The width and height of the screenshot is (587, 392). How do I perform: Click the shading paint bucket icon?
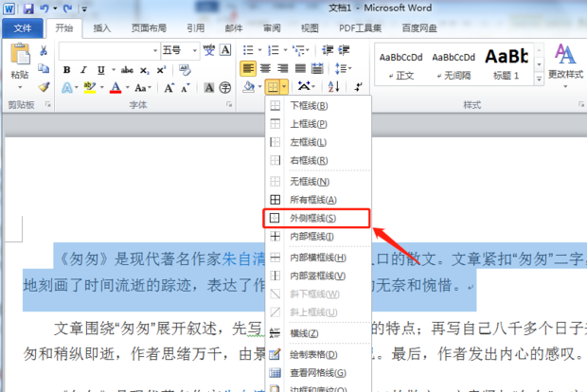click(248, 87)
